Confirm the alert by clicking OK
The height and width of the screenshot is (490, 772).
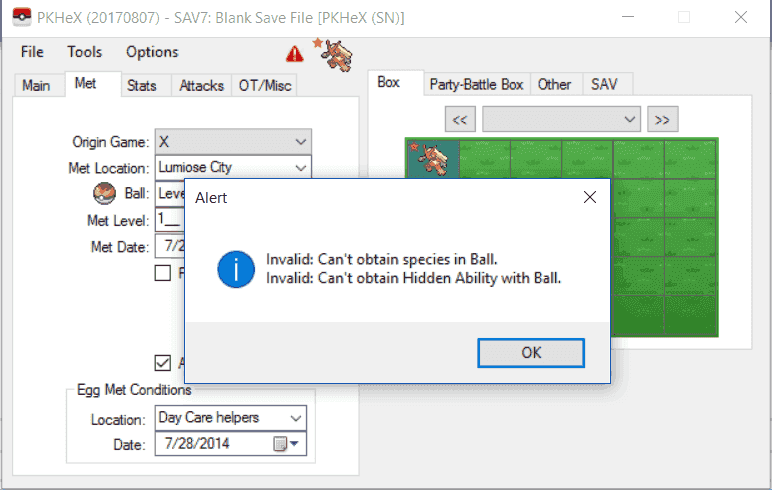(531, 353)
